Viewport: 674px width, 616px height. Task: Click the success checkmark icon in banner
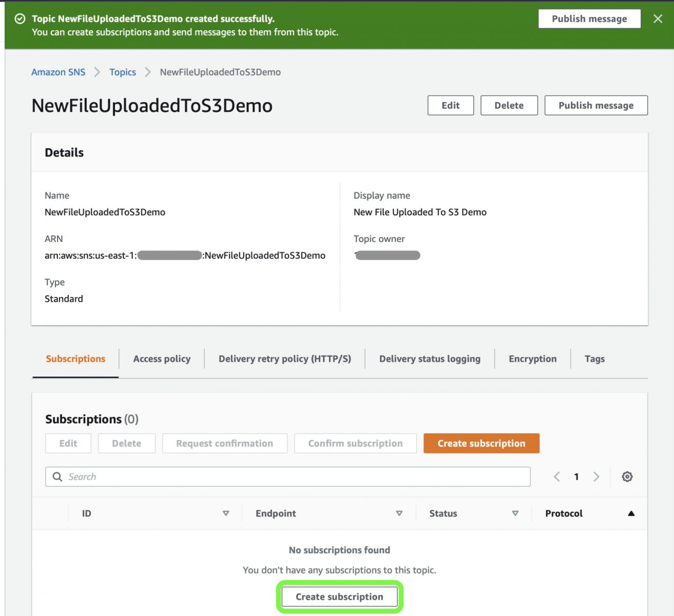point(20,19)
